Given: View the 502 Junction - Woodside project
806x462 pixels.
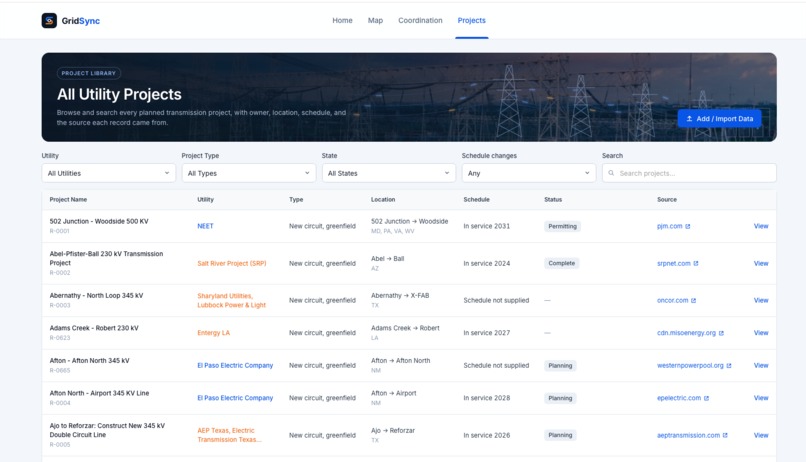Looking at the screenshot, I should (761, 226).
